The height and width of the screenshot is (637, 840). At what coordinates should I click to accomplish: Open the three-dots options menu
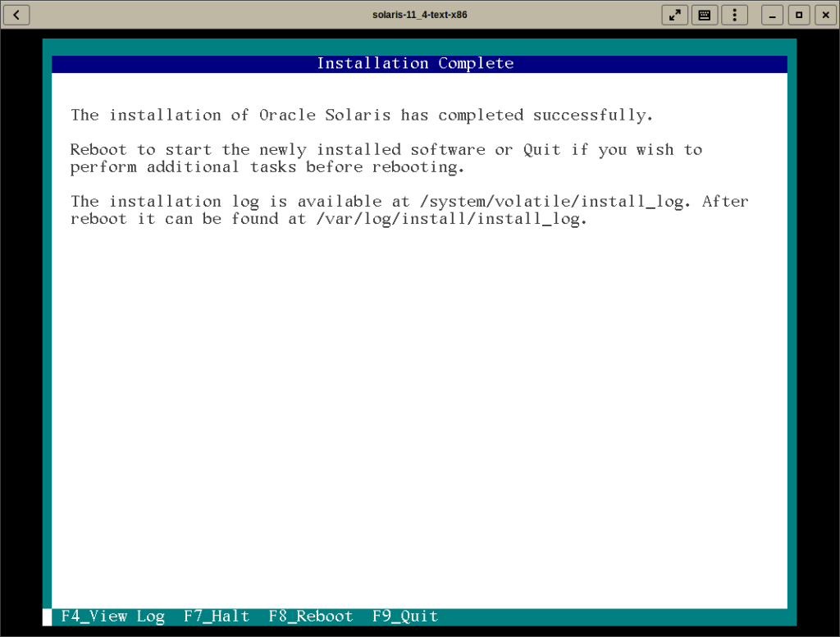click(734, 15)
